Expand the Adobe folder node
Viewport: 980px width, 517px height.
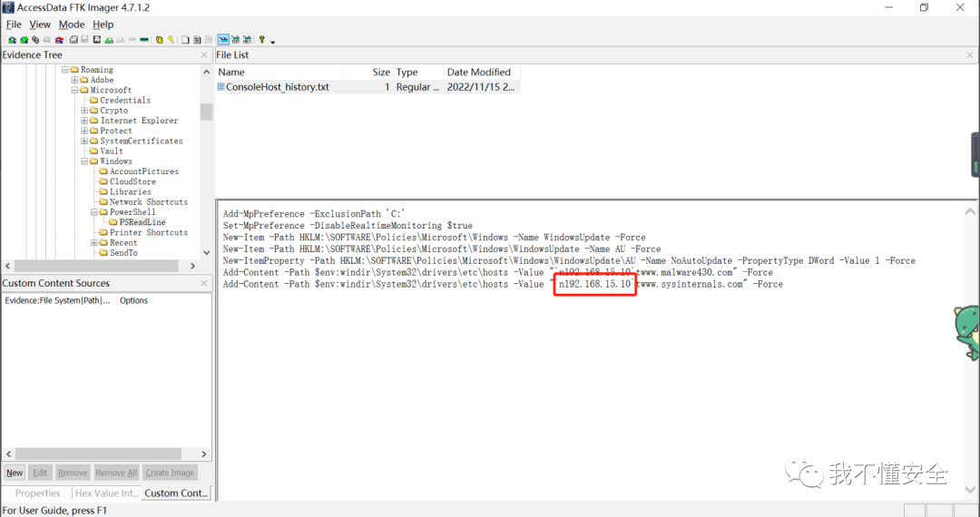(x=74, y=80)
